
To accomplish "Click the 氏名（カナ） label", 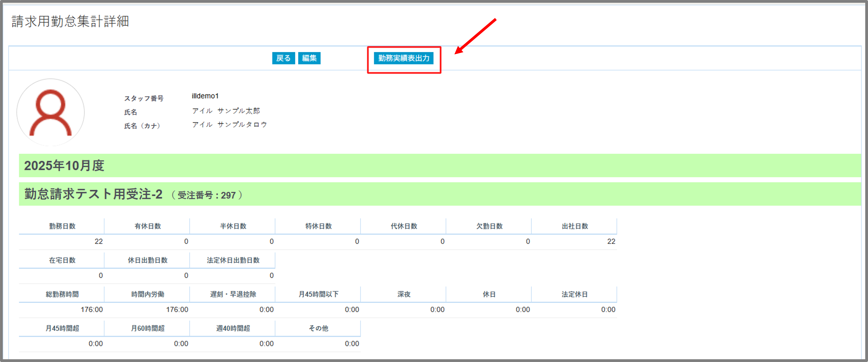I will click(143, 126).
